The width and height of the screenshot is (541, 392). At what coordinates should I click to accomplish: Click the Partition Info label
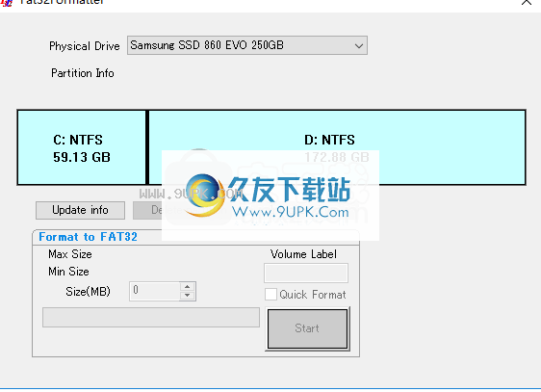(x=83, y=73)
